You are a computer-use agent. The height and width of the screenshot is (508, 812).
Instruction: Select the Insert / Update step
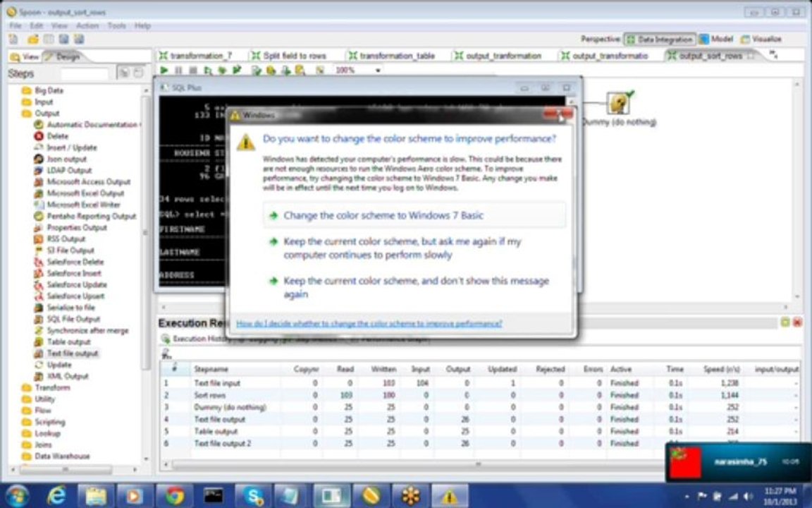tap(71, 147)
